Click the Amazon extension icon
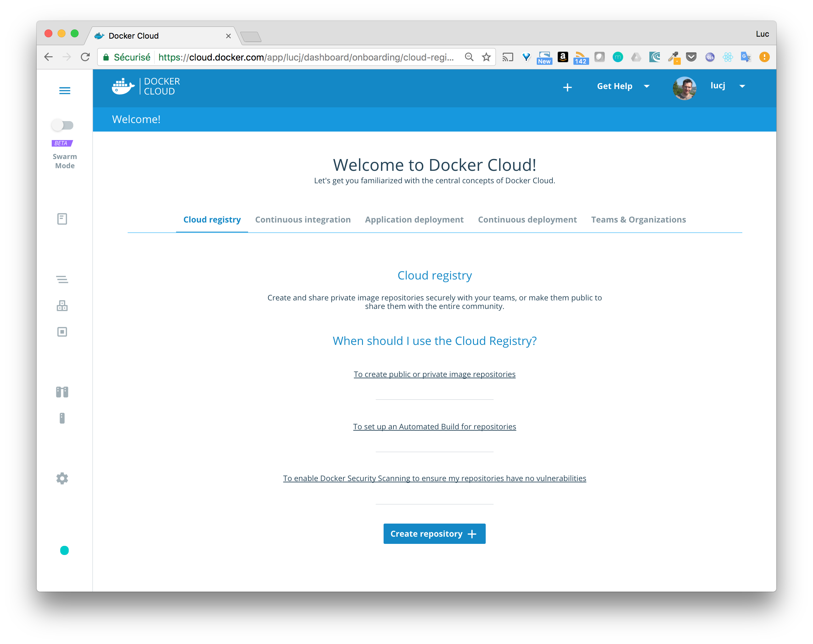This screenshot has width=813, height=644. pos(563,57)
